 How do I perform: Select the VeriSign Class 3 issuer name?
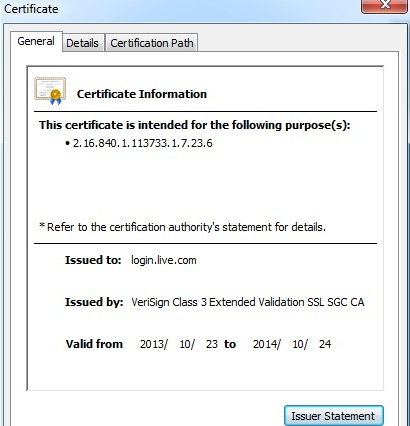(x=248, y=302)
